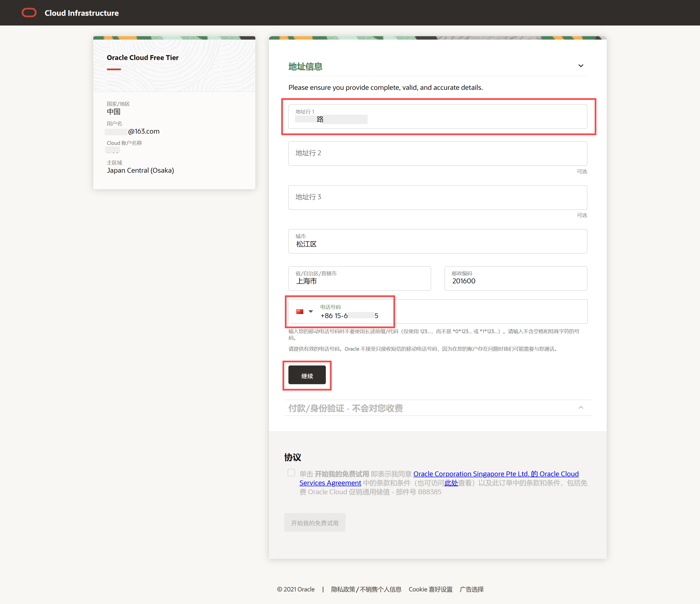Click the Japan Central (Osaka) region text
This screenshot has height=604, width=700.
[140, 170]
